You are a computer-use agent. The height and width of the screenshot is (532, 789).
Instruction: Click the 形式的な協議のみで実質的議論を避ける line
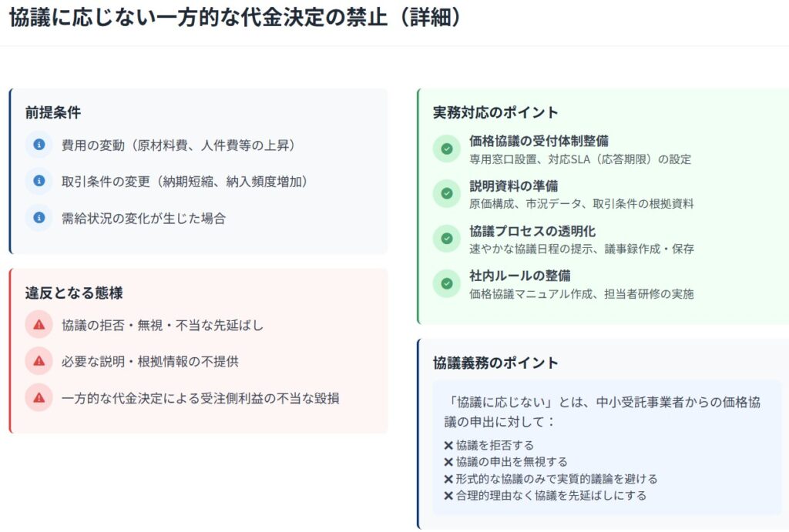[551, 479]
